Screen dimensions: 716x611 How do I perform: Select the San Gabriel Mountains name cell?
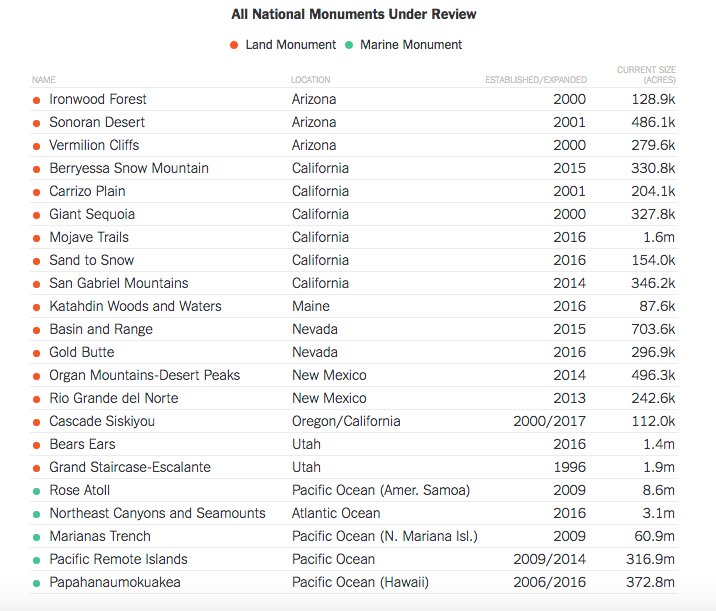[x=119, y=283]
